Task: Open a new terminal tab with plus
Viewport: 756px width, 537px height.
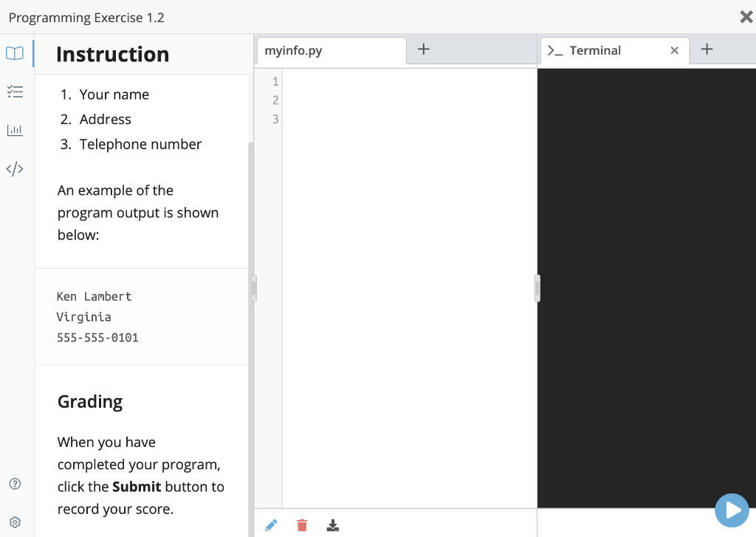Action: [707, 48]
